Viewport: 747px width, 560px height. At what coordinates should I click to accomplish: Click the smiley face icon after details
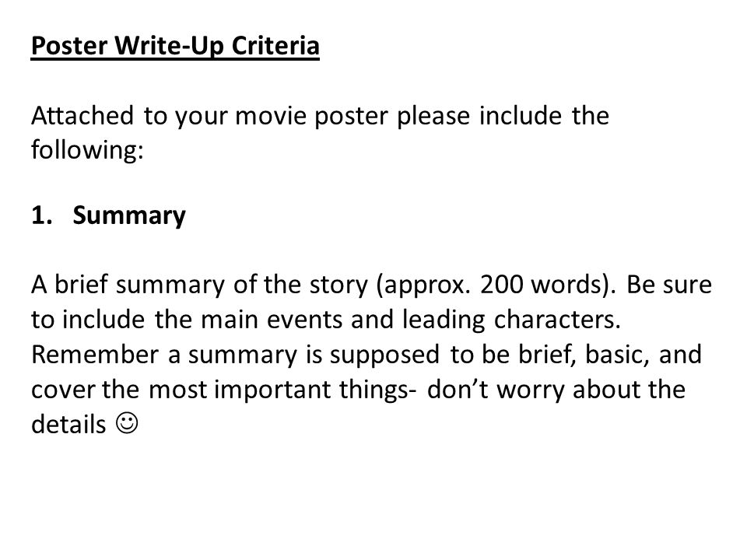pyautogui.click(x=127, y=423)
